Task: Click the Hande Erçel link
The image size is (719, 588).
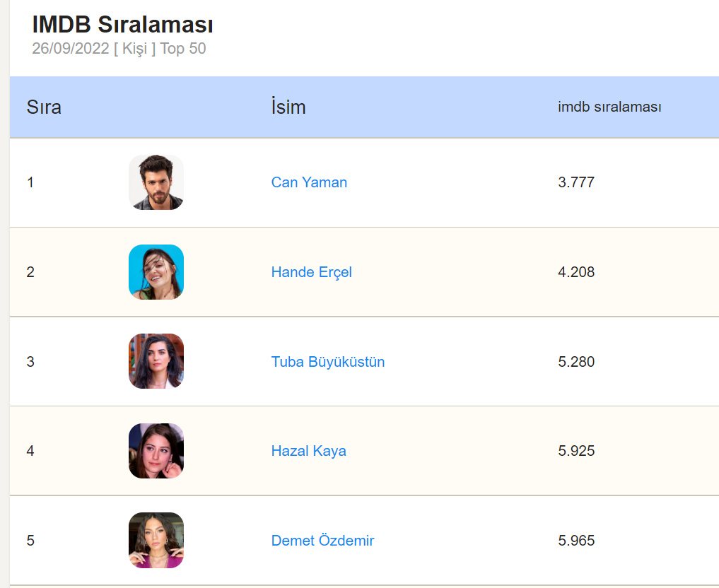Action: coord(311,272)
